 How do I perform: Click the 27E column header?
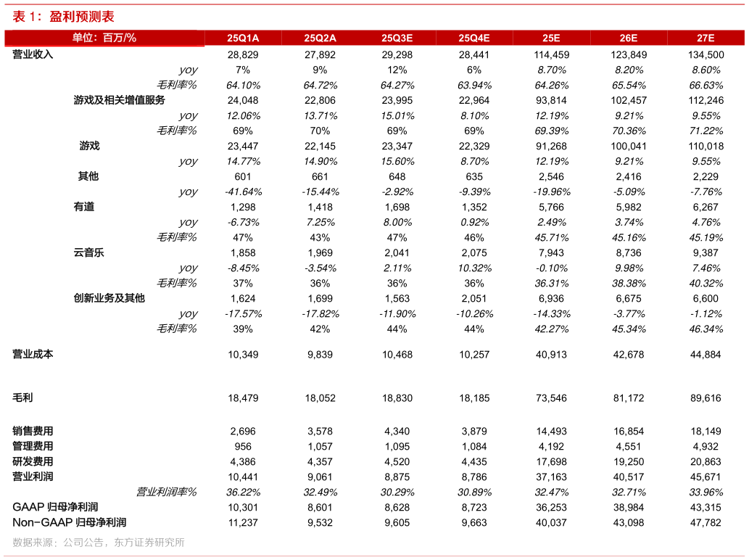click(x=705, y=38)
